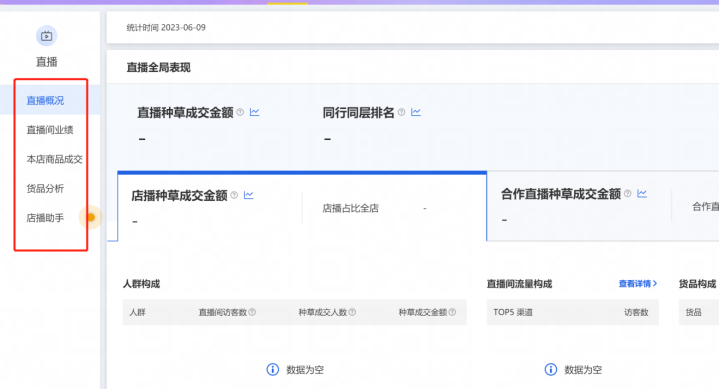This screenshot has width=719, height=389.
Task: Click 查看详情 link for 直播间流量构成
Action: (x=638, y=283)
